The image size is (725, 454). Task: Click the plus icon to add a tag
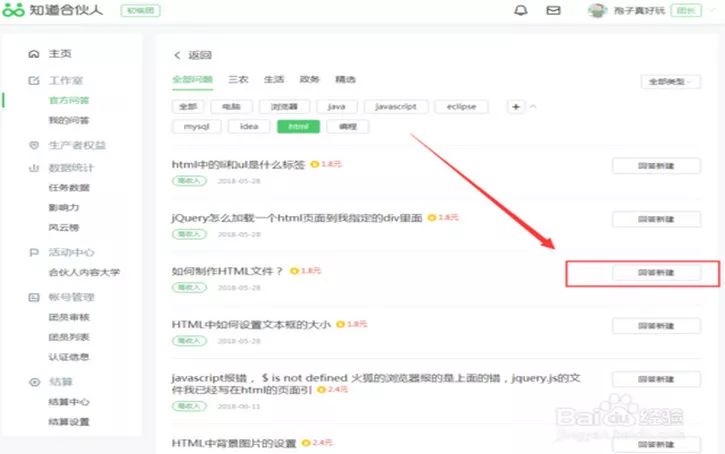tap(516, 107)
